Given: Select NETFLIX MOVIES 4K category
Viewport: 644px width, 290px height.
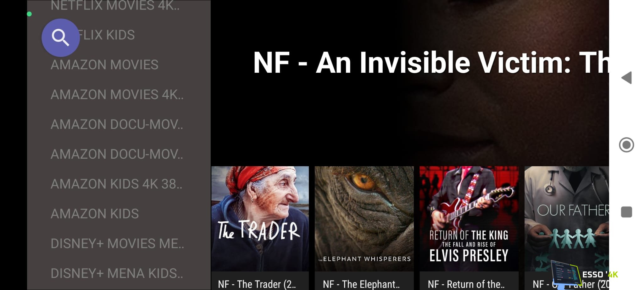Looking at the screenshot, I should pyautogui.click(x=115, y=6).
